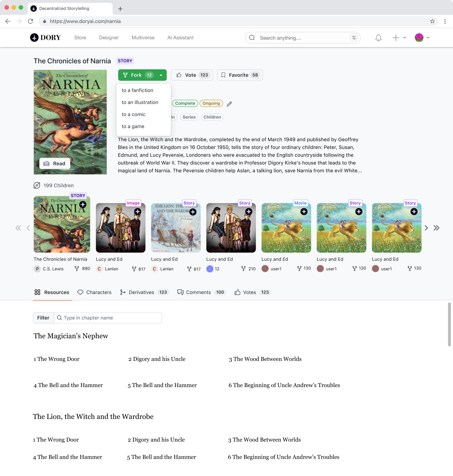This screenshot has height=476, width=453.
Task: Go to next children carousel page
Action: 426,228
